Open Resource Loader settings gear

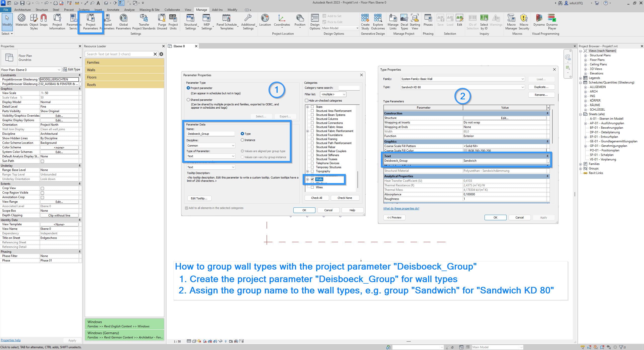coord(161,54)
